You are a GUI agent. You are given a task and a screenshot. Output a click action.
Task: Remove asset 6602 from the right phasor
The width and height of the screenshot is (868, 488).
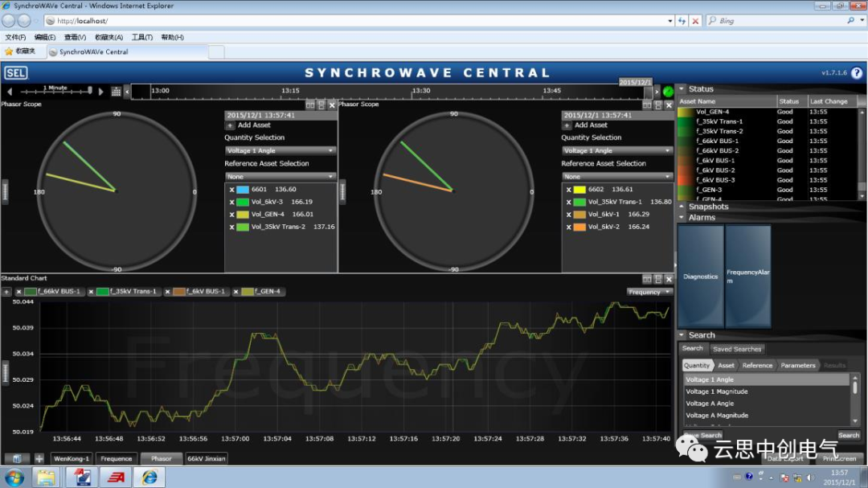[x=568, y=190]
